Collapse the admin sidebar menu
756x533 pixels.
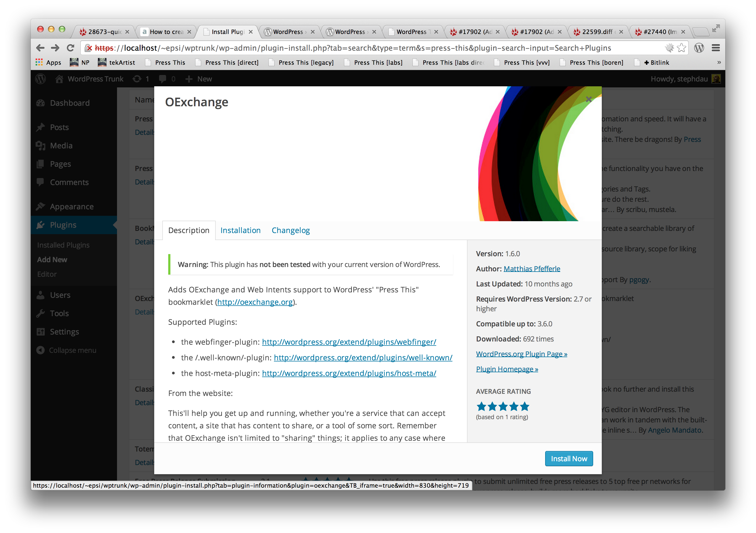pyautogui.click(x=66, y=350)
